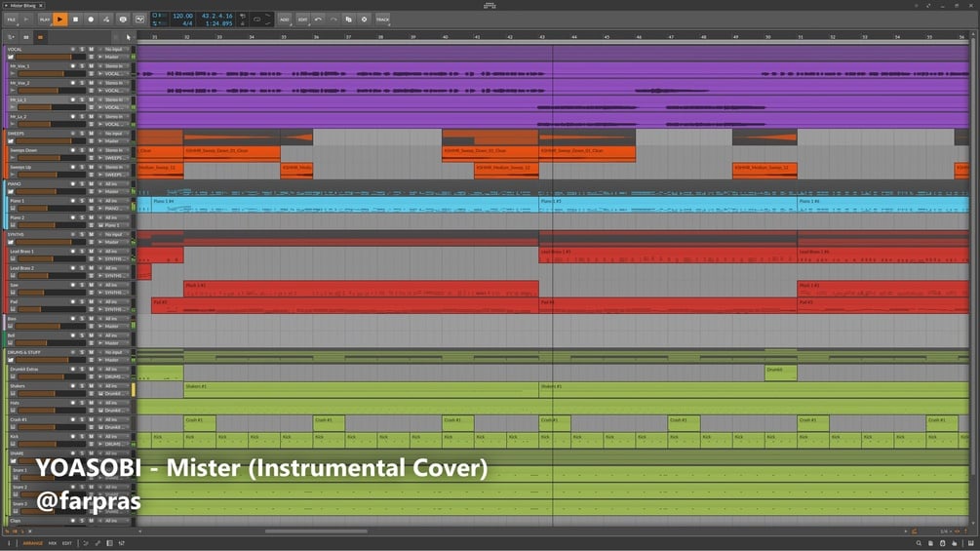Viewport: 980px width, 551px height.
Task: Open the TRACK menu
Action: [382, 20]
